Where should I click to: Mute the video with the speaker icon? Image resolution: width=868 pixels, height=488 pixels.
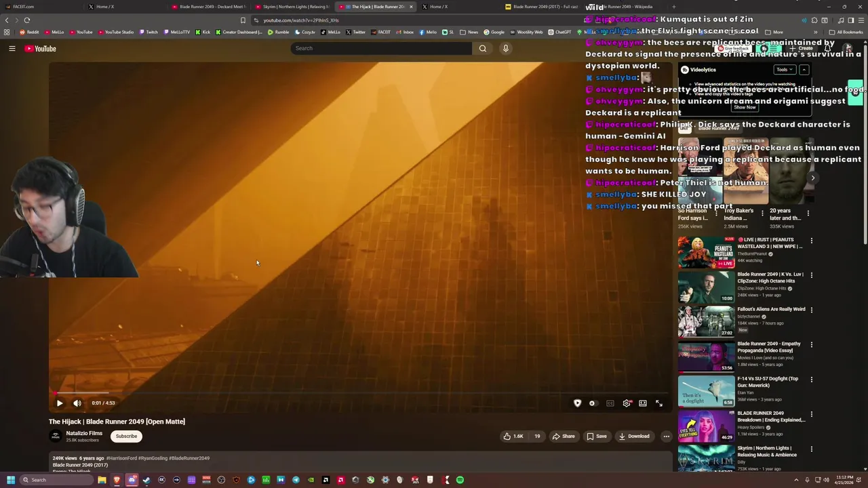77,403
